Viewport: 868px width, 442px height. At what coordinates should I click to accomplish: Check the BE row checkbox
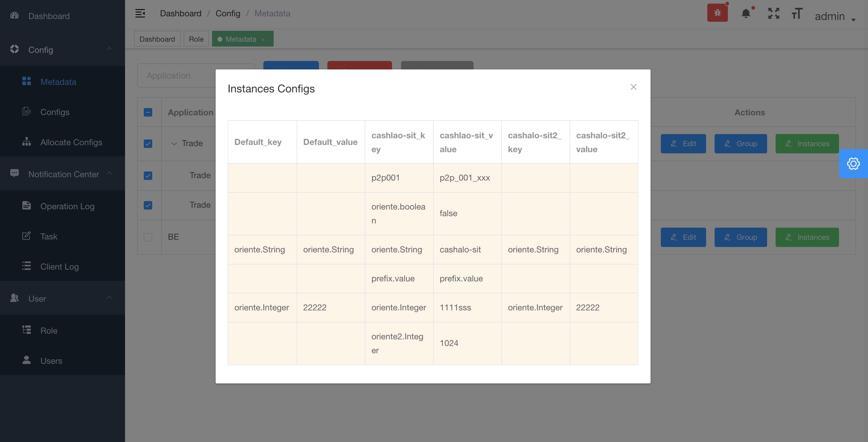(x=148, y=237)
